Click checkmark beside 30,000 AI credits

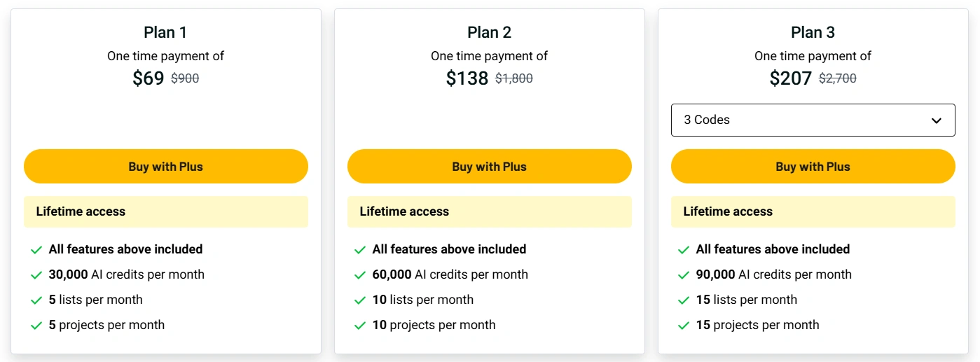click(36, 275)
